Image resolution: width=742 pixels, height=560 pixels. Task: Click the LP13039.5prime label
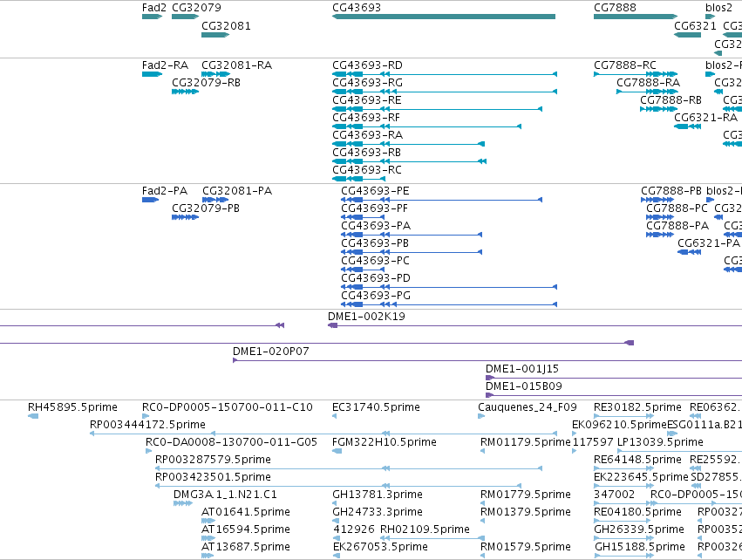pos(660,442)
